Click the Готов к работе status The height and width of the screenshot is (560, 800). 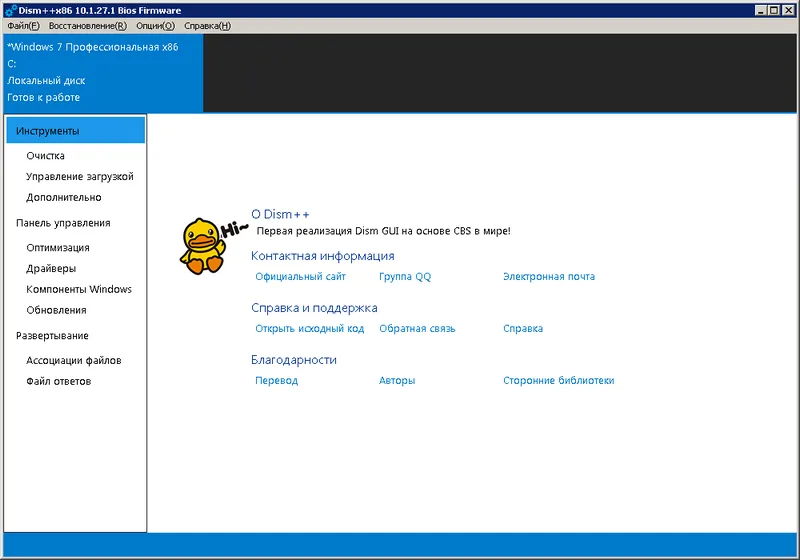[43, 97]
